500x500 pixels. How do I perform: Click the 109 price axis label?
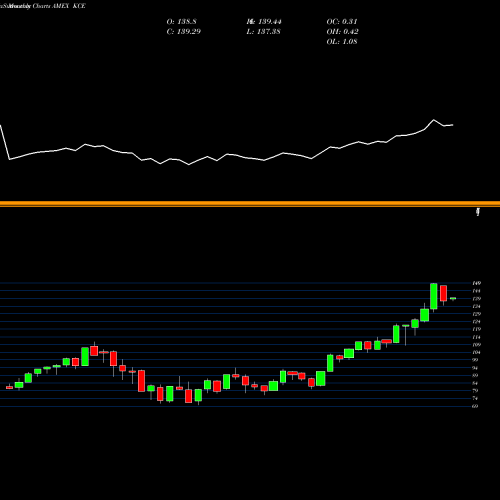click(x=477, y=345)
